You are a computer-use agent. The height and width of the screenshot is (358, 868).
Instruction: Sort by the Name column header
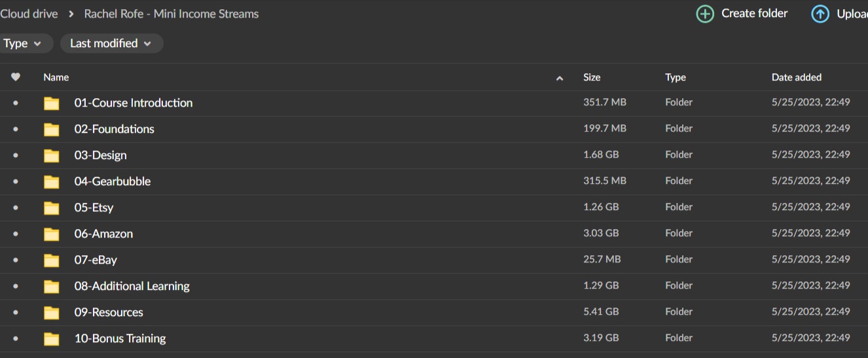tap(56, 77)
